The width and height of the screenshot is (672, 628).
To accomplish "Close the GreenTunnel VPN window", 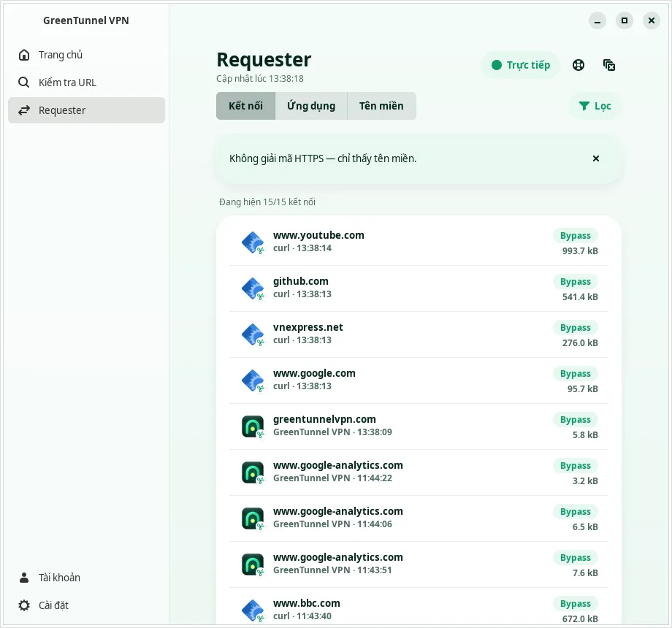I will (x=652, y=20).
